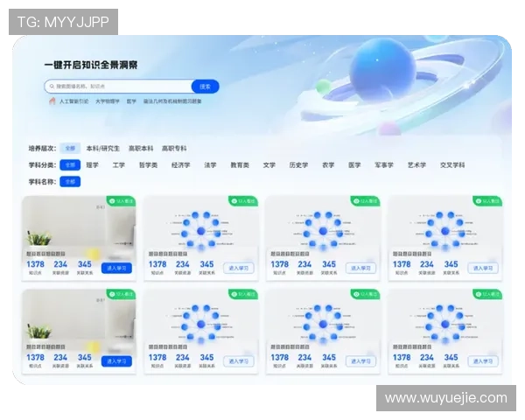Click the green badge on the top-row second card
Image resolution: width=525 pixels, height=420 pixels.
(243, 201)
